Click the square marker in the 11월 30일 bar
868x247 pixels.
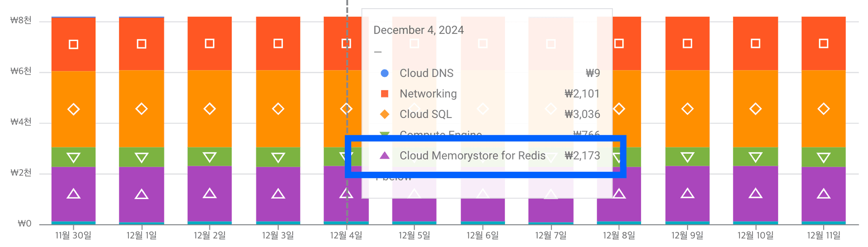(x=73, y=44)
